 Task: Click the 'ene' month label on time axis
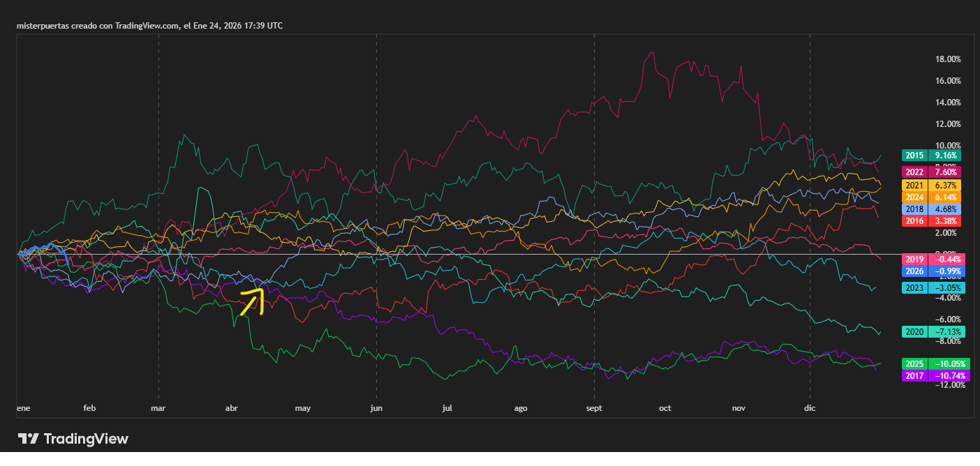pyautogui.click(x=23, y=408)
